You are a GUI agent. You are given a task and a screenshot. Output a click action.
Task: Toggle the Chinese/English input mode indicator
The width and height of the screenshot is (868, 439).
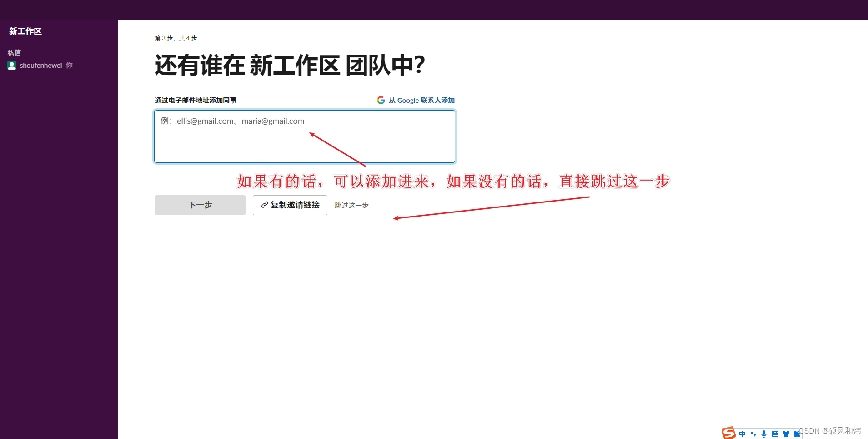pyautogui.click(x=742, y=434)
